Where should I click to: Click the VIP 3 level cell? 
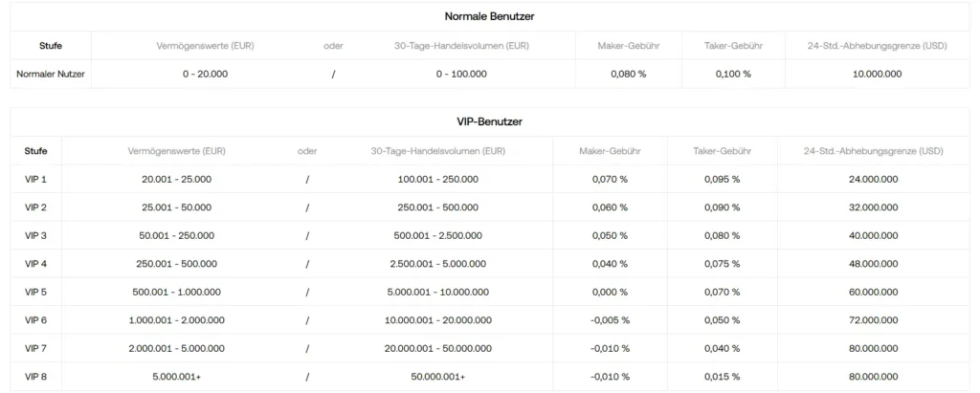coord(36,235)
